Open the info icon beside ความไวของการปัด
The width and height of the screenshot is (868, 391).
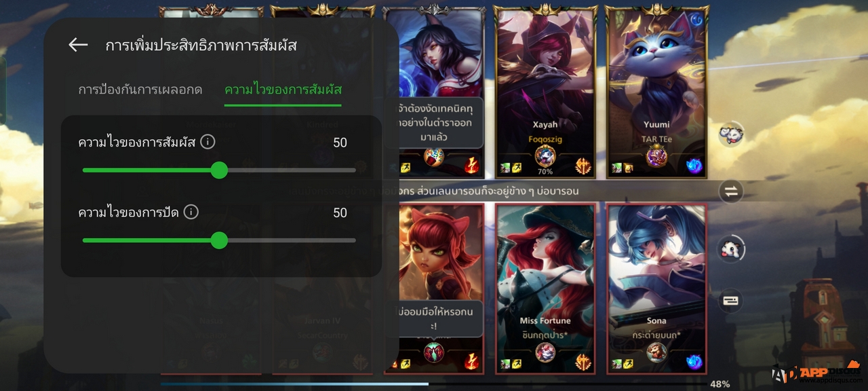pos(191,212)
